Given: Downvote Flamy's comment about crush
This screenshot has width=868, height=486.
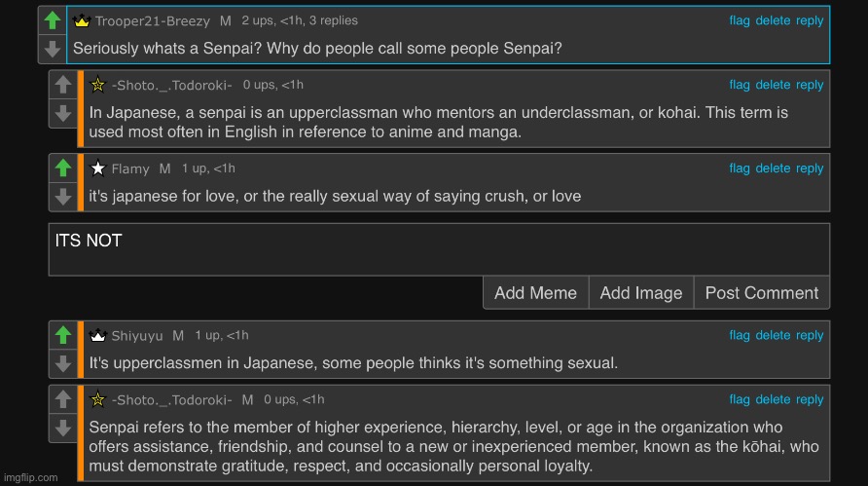Looking at the screenshot, I should coord(63,196).
